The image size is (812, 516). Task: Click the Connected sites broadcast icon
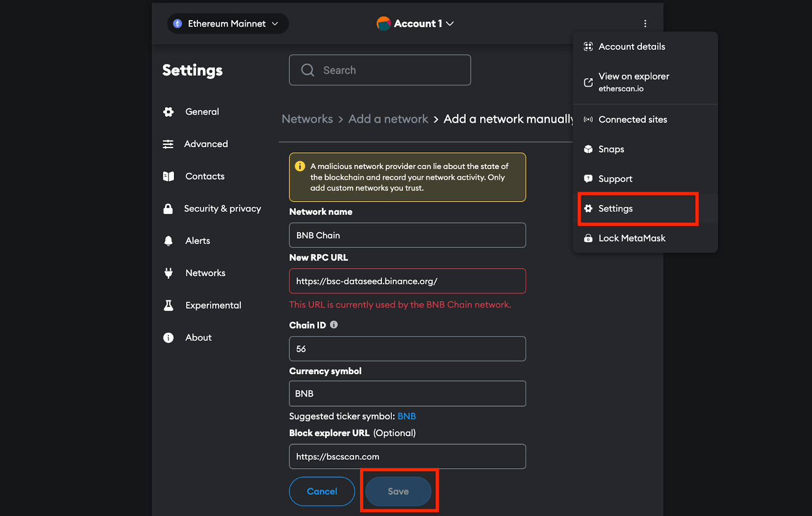(x=588, y=120)
